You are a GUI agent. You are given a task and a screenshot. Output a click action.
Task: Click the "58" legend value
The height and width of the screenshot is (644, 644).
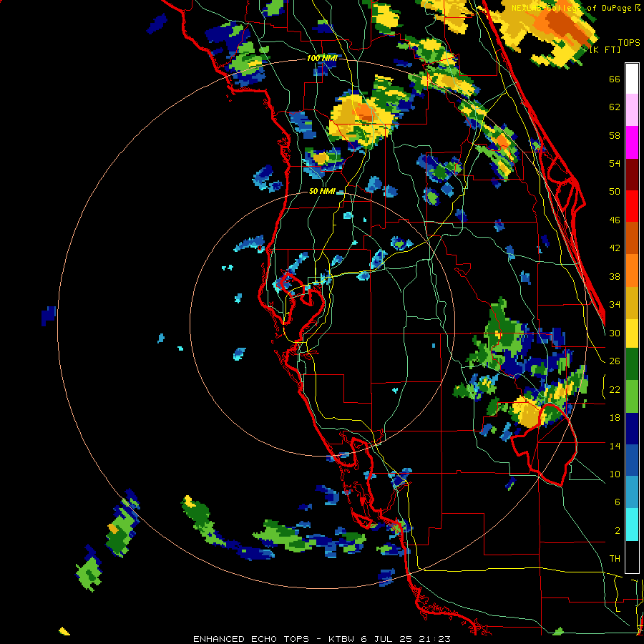615,135
